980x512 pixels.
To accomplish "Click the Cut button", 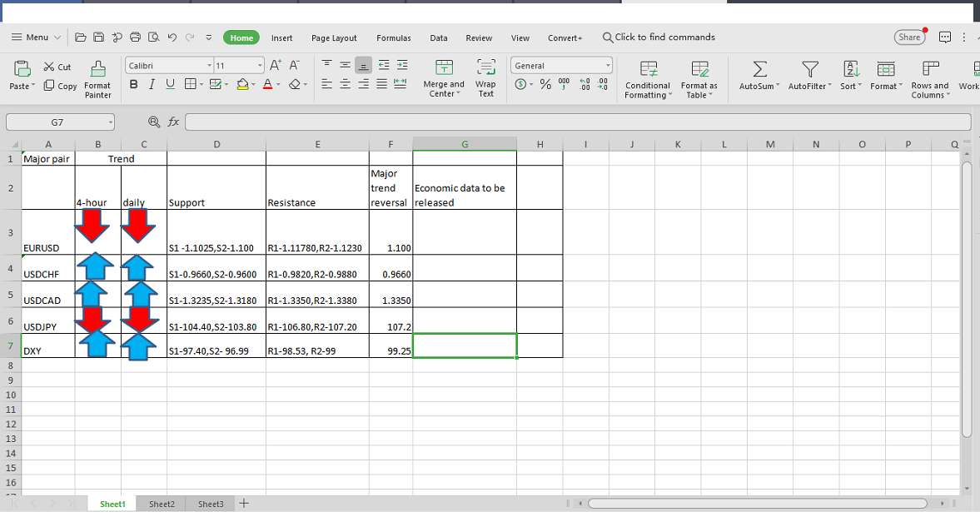I will 57,67.
